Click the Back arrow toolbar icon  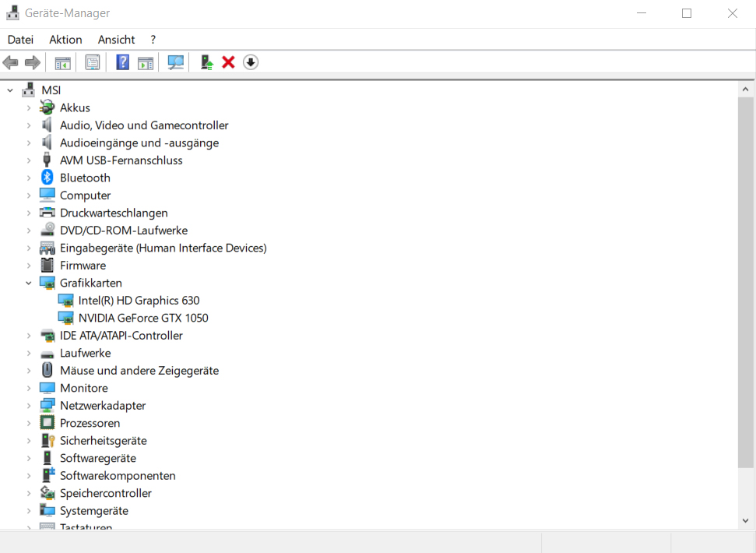[x=11, y=62]
